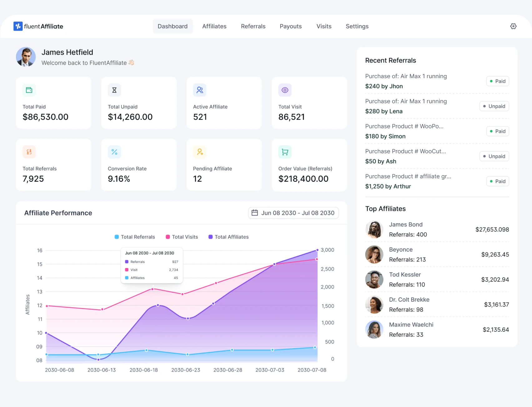The width and height of the screenshot is (532, 407).
Task: Open the Payouts tab
Action: pos(291,26)
